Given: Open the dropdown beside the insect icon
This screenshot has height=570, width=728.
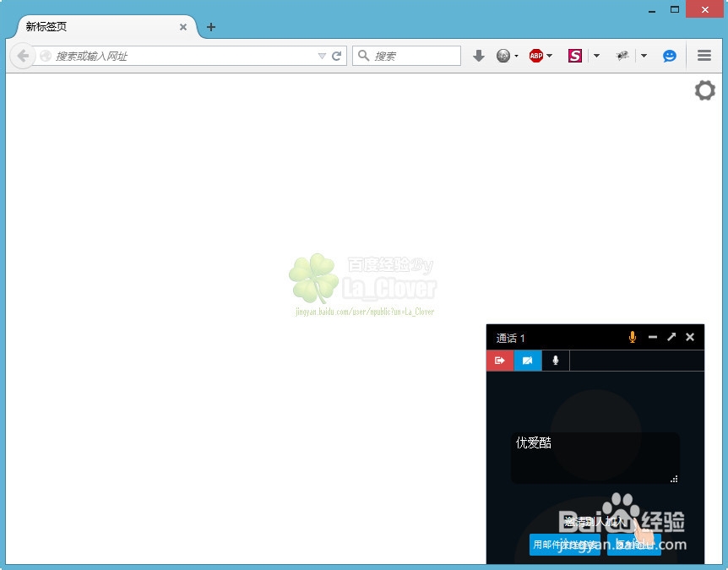Looking at the screenshot, I should (644, 57).
